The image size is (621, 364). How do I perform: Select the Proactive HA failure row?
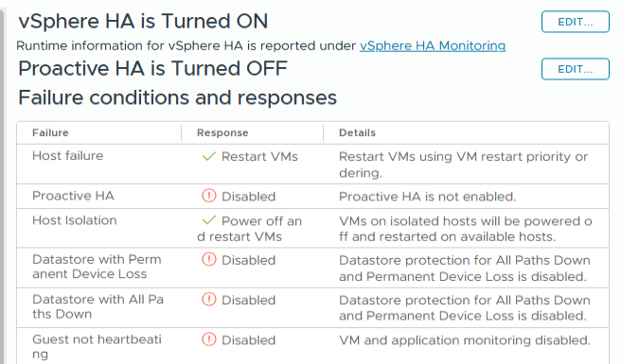[x=313, y=197]
